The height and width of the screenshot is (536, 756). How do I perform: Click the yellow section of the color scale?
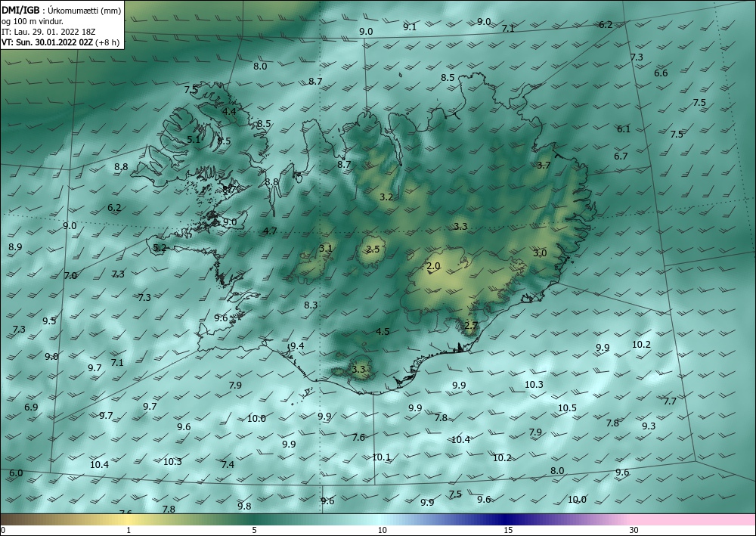click(126, 519)
